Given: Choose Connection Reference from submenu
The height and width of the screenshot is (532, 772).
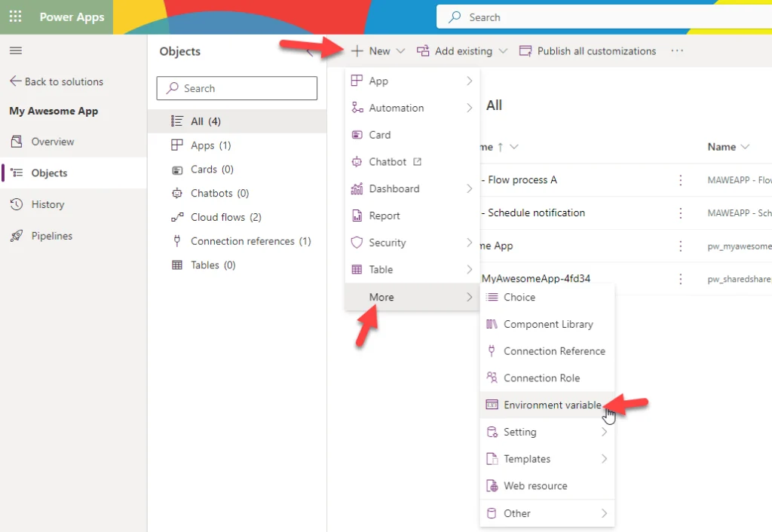Looking at the screenshot, I should point(547,351).
